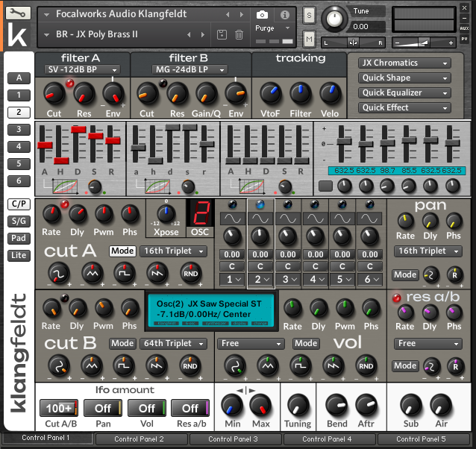Click the cut A Mode button
The width and height of the screenshot is (476, 449).
tap(122, 251)
